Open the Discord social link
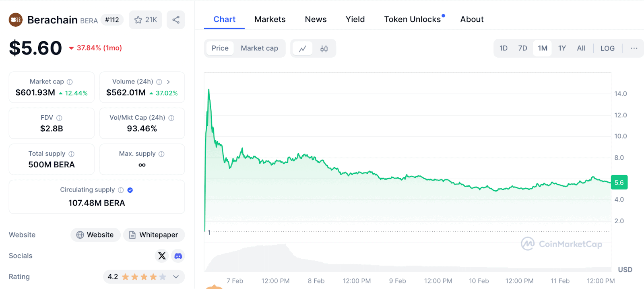The image size is (644, 289). tap(178, 256)
